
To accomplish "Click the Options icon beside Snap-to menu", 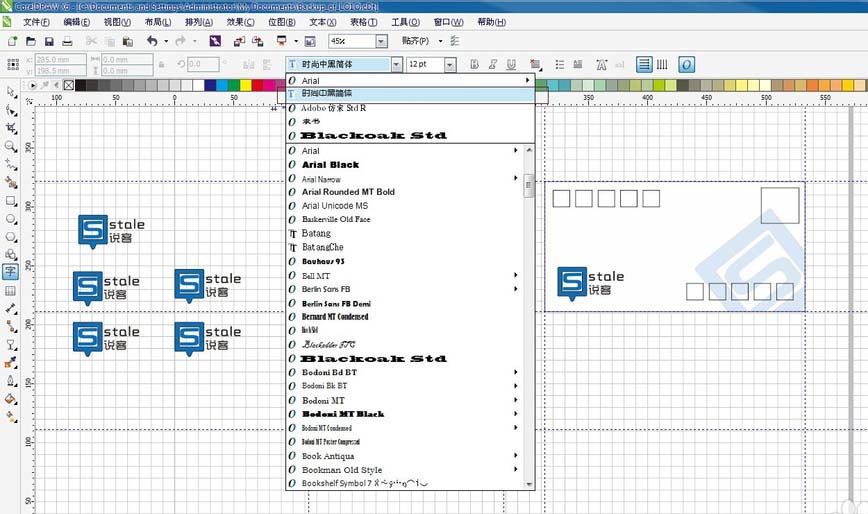I will click(x=455, y=41).
